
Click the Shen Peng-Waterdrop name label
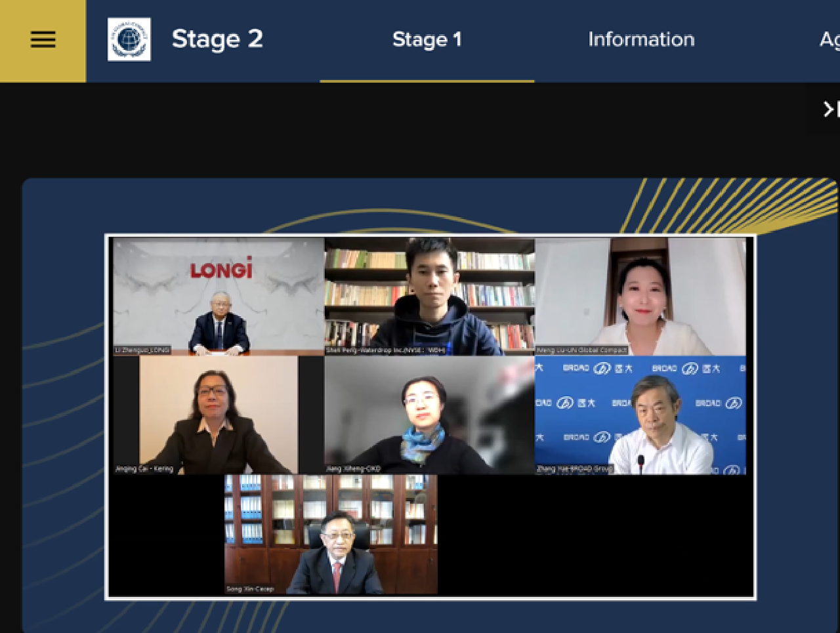tap(386, 350)
